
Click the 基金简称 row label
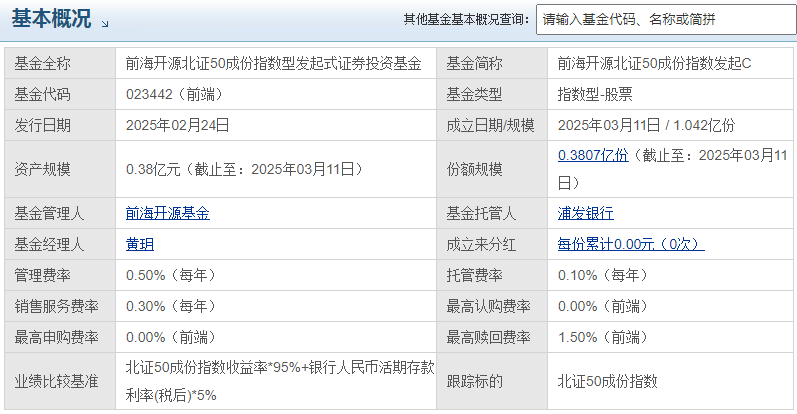tap(474, 63)
